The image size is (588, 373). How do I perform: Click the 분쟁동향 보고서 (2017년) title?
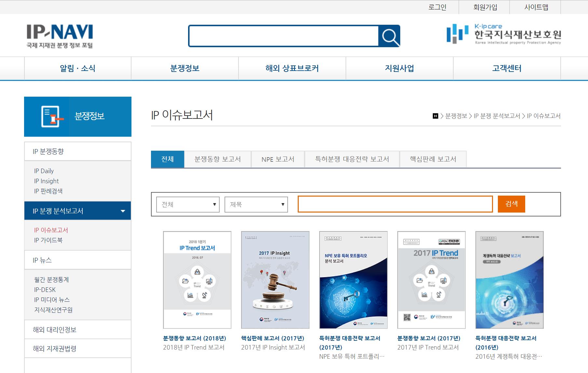tap(429, 338)
